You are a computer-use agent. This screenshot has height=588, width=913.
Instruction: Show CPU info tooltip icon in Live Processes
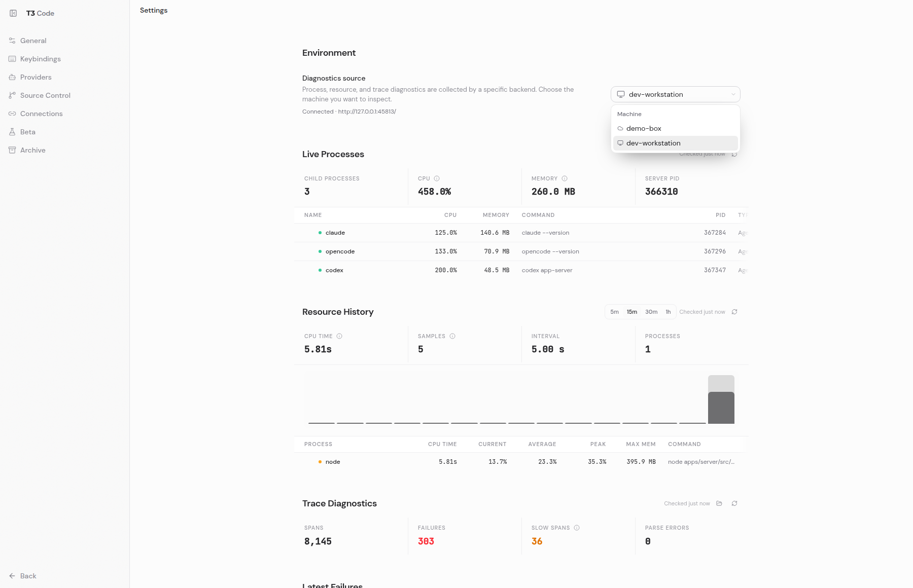coord(437,178)
